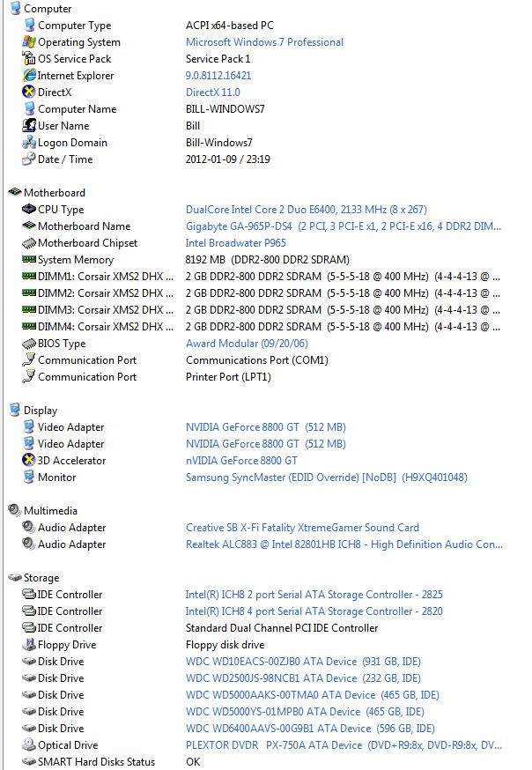Viewport: 532px width, 770px height.
Task: Select the DIMM1: Corsair XMS2 DHX row label
Action: [x=106, y=277]
